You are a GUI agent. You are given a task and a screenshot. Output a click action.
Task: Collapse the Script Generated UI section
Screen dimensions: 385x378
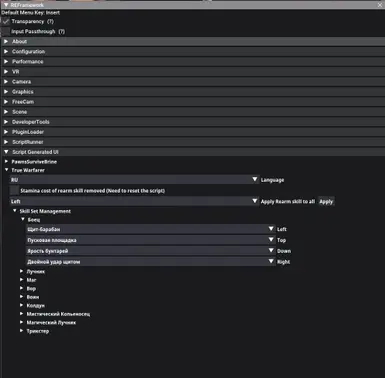click(193, 152)
